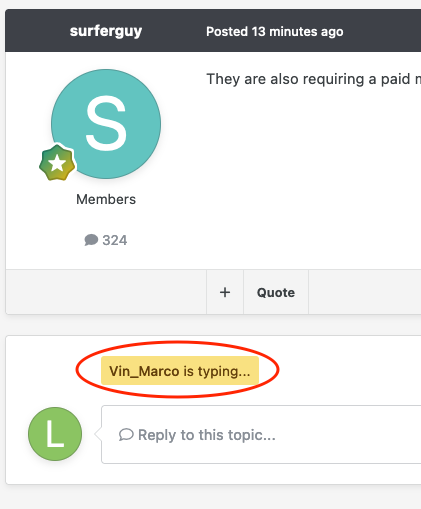This screenshot has height=509, width=421.
Task: Click the Members group label
Action: click(x=106, y=199)
